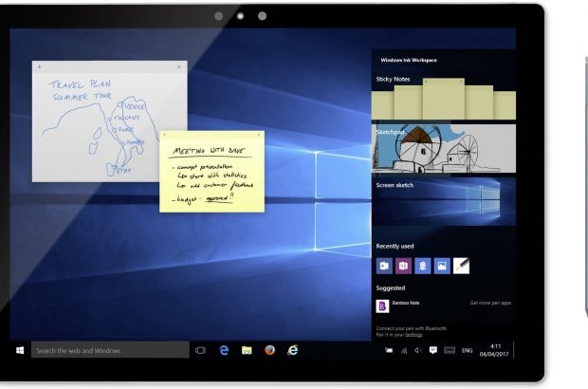Open the recently used Photos app
Viewport: 588px width, 389px height.
442,266
